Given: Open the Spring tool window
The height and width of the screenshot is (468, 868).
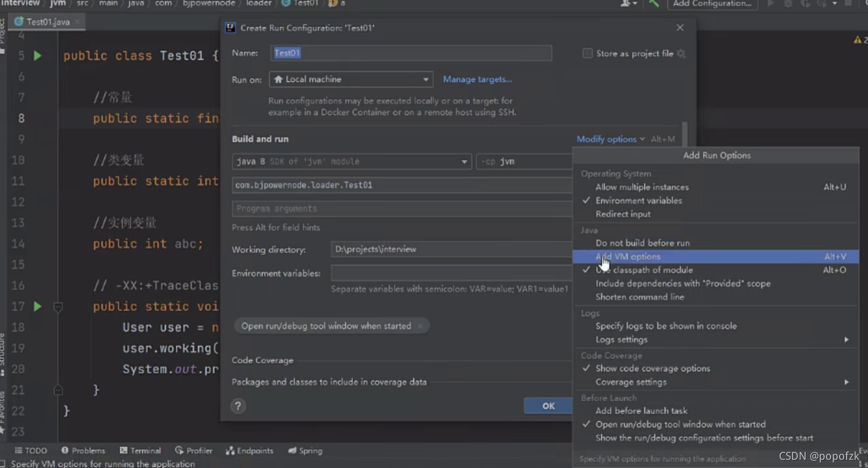Looking at the screenshot, I should pyautogui.click(x=305, y=451).
